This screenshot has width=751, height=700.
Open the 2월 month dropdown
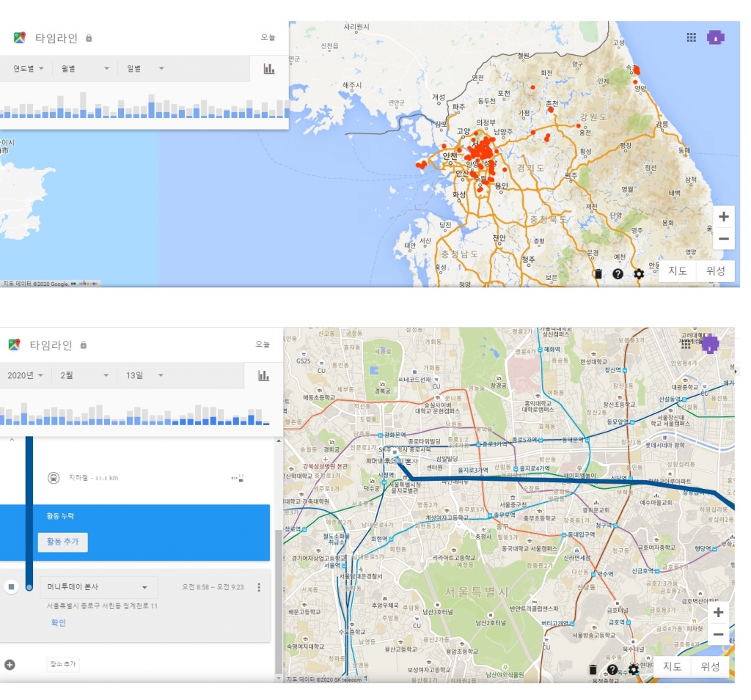[x=84, y=375]
